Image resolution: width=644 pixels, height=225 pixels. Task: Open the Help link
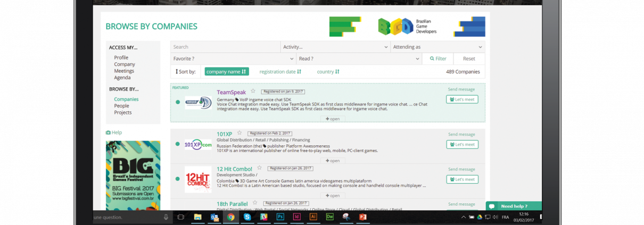pos(114,132)
